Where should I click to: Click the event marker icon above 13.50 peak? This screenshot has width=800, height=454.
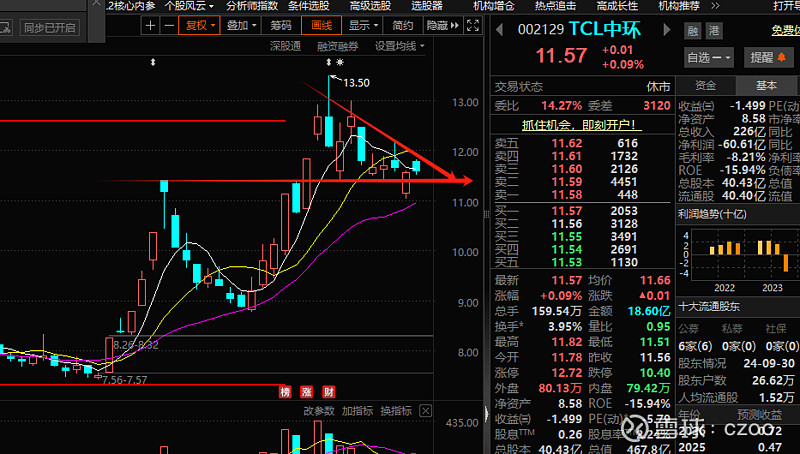pos(329,62)
